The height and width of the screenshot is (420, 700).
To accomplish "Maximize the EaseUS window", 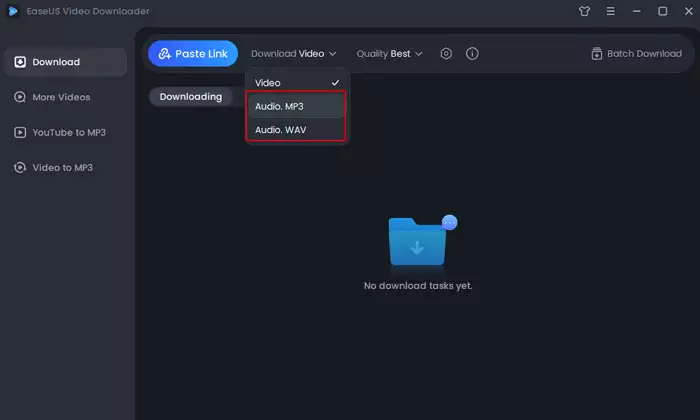I will tap(662, 11).
